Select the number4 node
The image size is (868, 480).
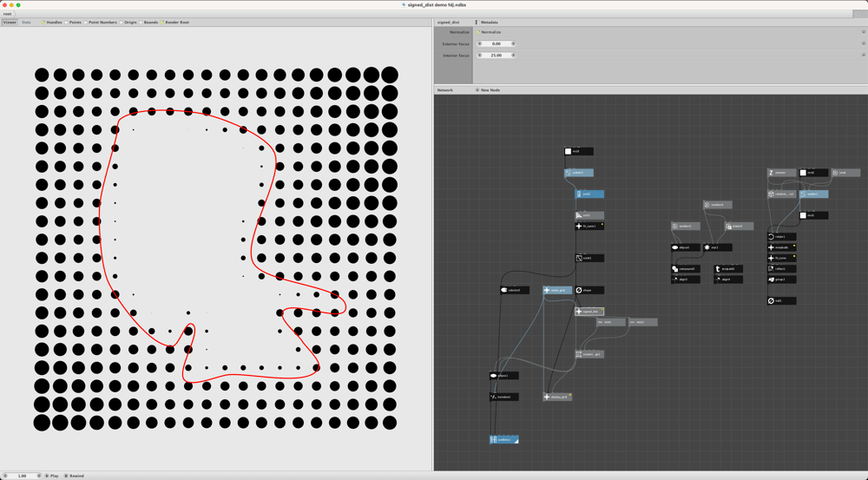pyautogui.click(x=718, y=205)
